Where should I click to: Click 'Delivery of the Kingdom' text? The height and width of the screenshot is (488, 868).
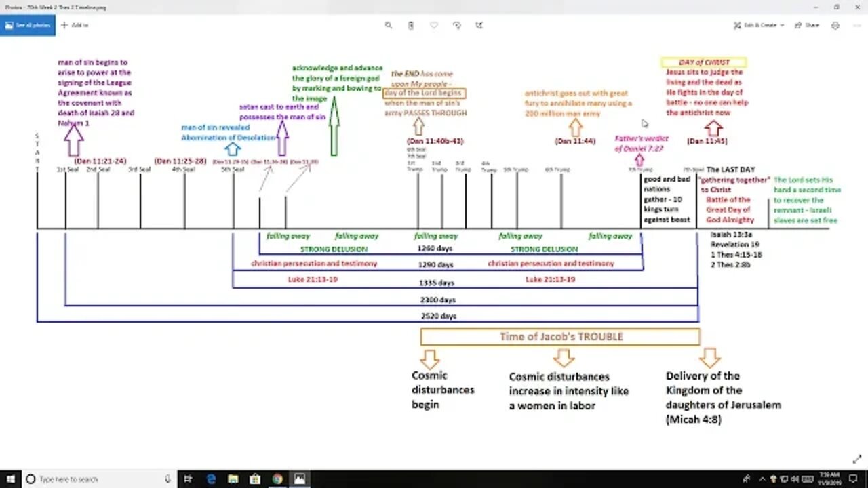pos(723,398)
